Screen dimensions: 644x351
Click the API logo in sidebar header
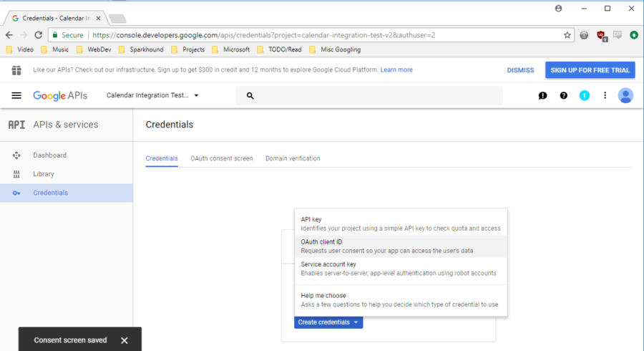pyautogui.click(x=16, y=125)
